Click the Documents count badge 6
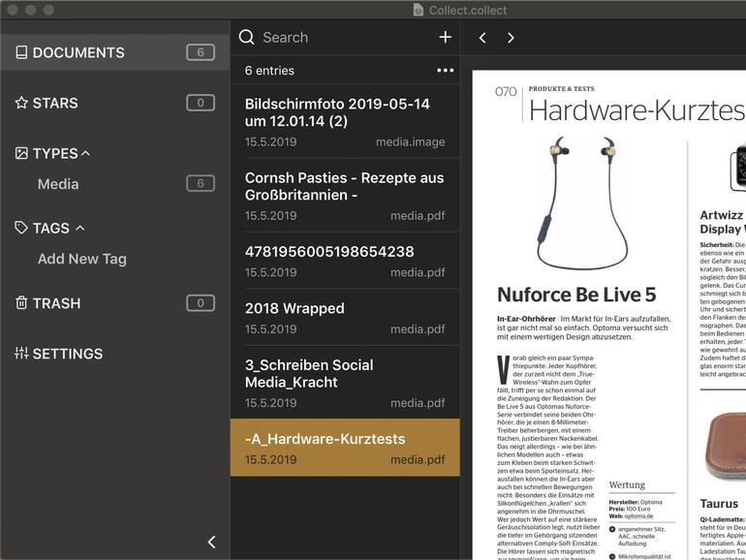This screenshot has width=746, height=560. [x=201, y=52]
